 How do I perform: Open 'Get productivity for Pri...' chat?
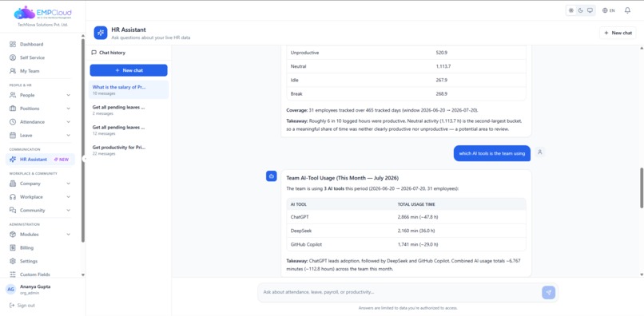click(129, 150)
